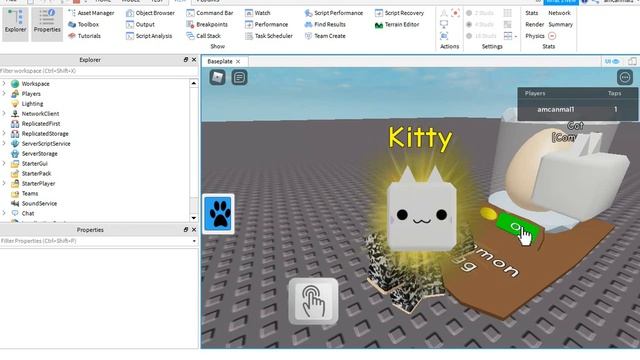Open the Performance window

(267, 24)
